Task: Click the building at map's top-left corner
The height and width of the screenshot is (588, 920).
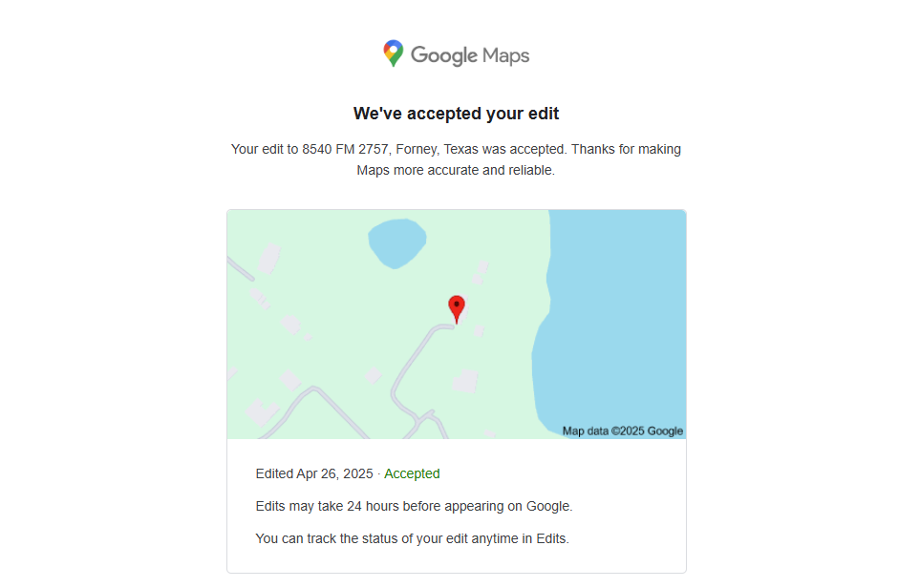Action: click(269, 259)
